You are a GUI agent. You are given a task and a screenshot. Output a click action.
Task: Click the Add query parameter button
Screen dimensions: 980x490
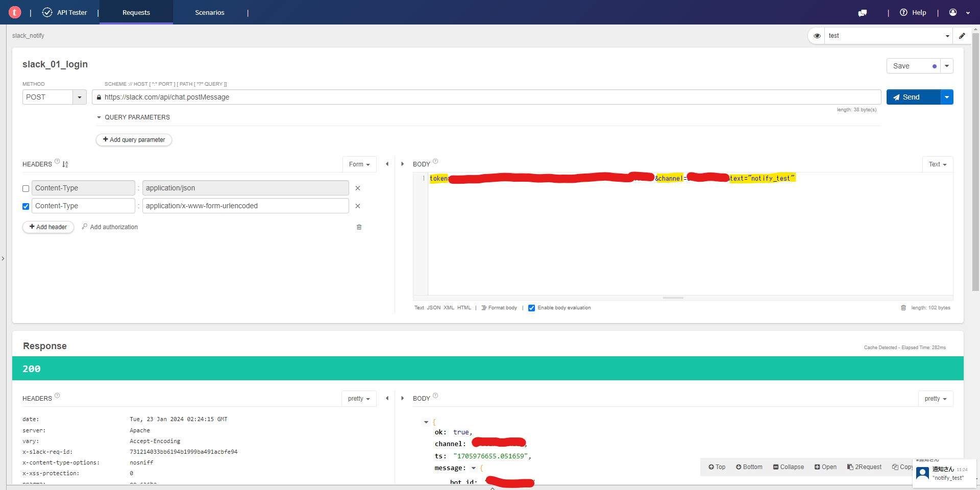click(x=134, y=140)
